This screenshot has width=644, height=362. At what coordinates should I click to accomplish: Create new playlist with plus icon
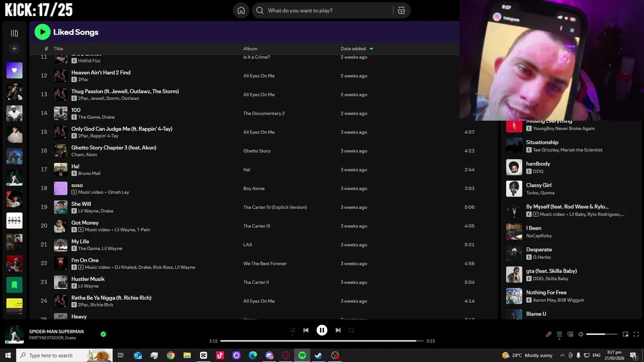(x=14, y=49)
